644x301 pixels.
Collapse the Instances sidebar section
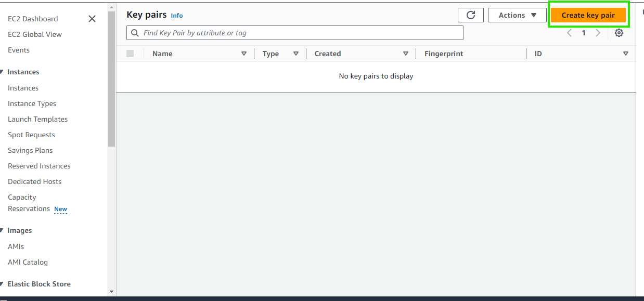pos(3,72)
